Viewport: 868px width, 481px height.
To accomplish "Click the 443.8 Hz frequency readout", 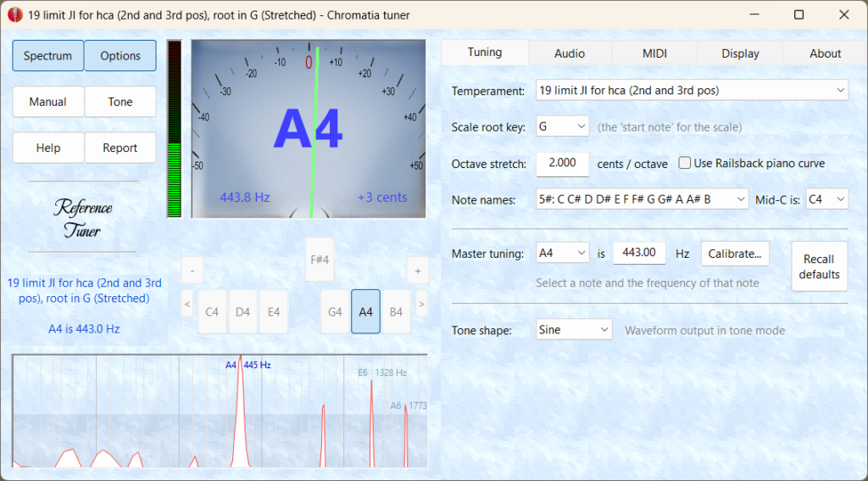I will pos(245,198).
